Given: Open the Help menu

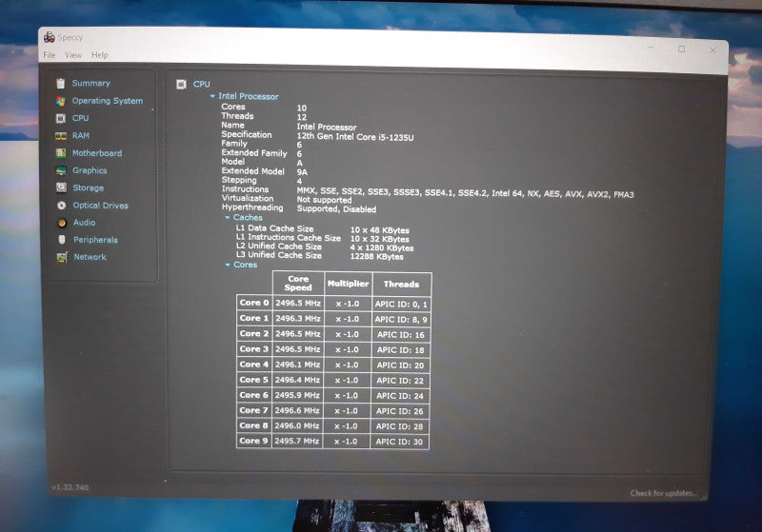Looking at the screenshot, I should 100,55.
